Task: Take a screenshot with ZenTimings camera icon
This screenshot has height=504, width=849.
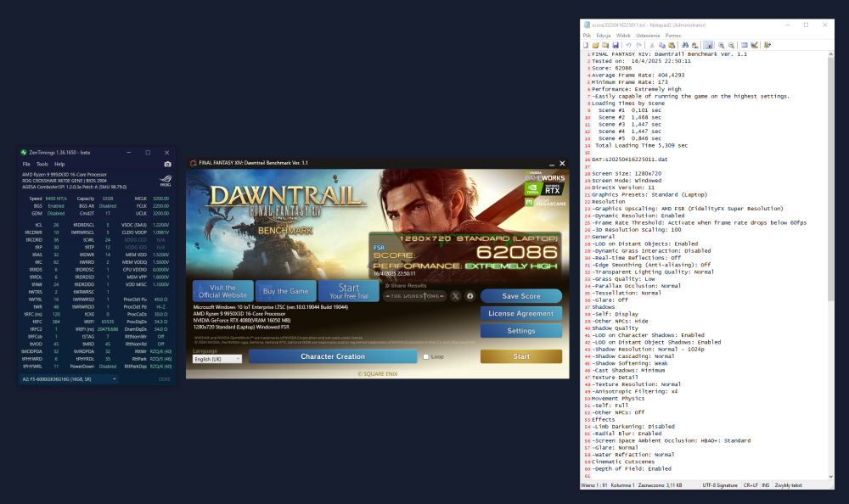Action: [x=167, y=164]
